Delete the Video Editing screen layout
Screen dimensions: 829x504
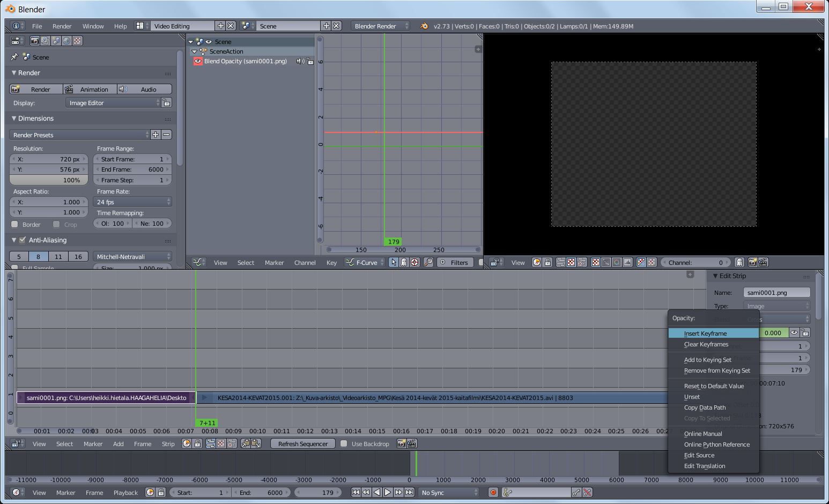point(231,26)
